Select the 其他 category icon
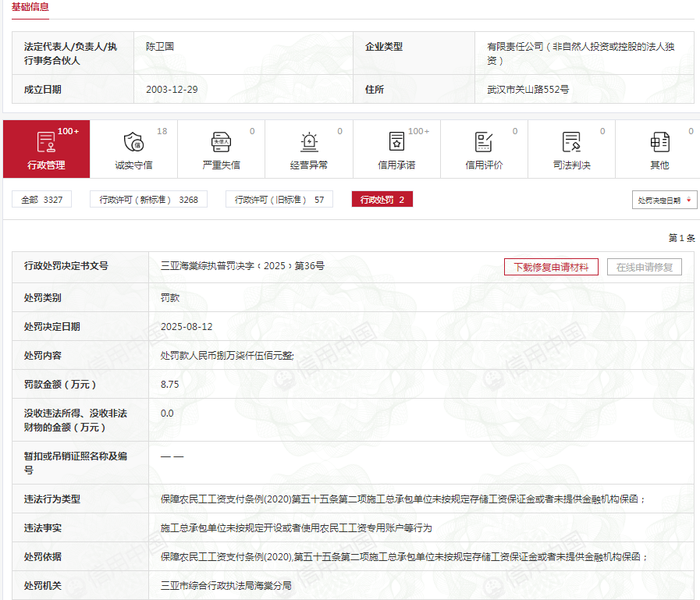Screen dimensions: 700x600 pyautogui.click(x=659, y=143)
